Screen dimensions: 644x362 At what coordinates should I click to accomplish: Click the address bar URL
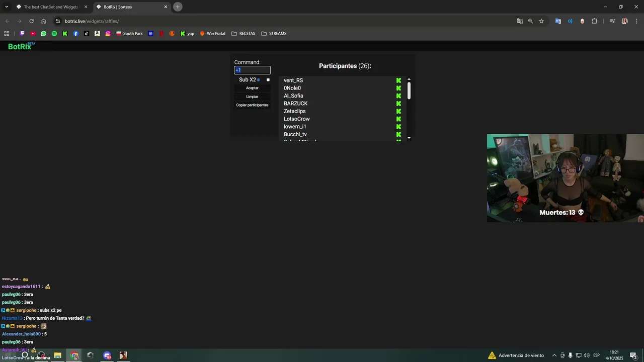pyautogui.click(x=92, y=21)
